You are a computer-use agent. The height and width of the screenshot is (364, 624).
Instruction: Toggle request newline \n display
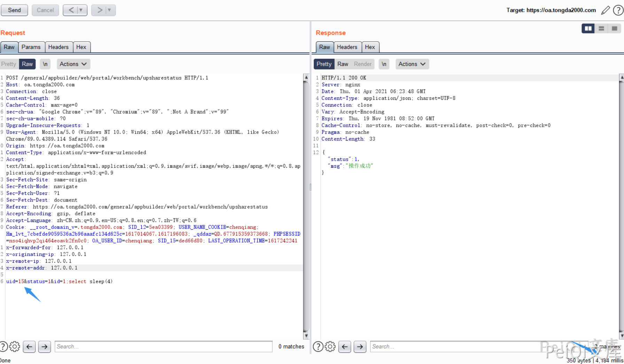pos(45,64)
